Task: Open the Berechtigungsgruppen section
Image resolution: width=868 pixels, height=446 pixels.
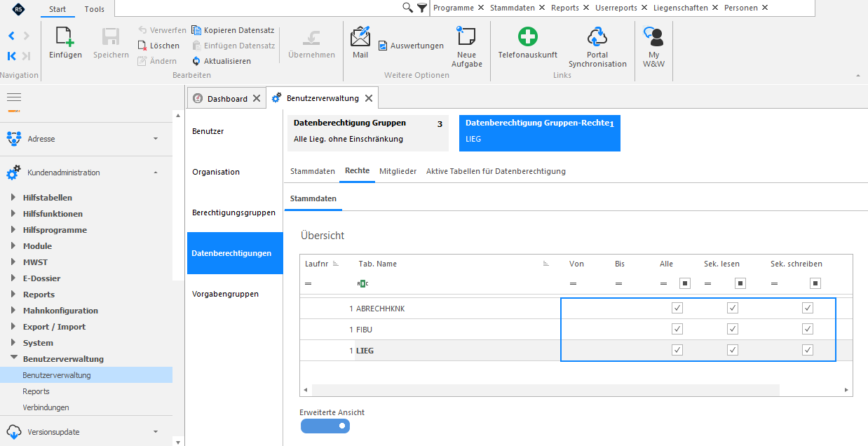Action: pyautogui.click(x=234, y=212)
